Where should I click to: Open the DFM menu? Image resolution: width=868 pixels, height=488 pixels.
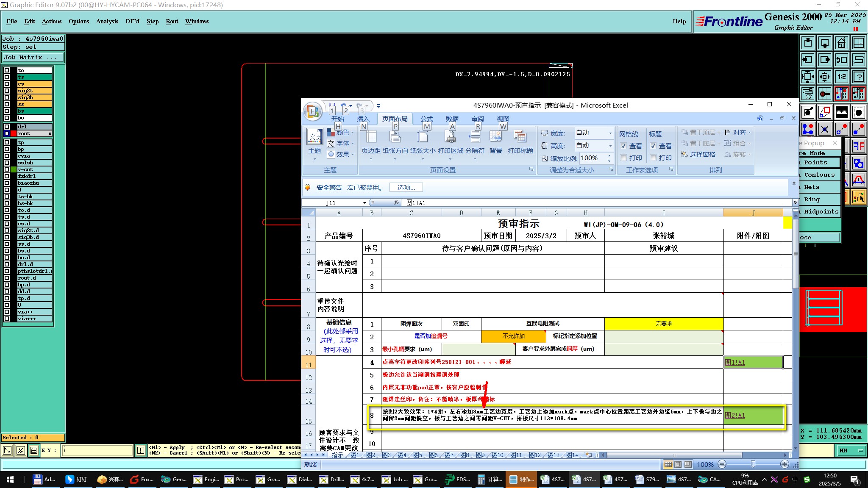132,21
